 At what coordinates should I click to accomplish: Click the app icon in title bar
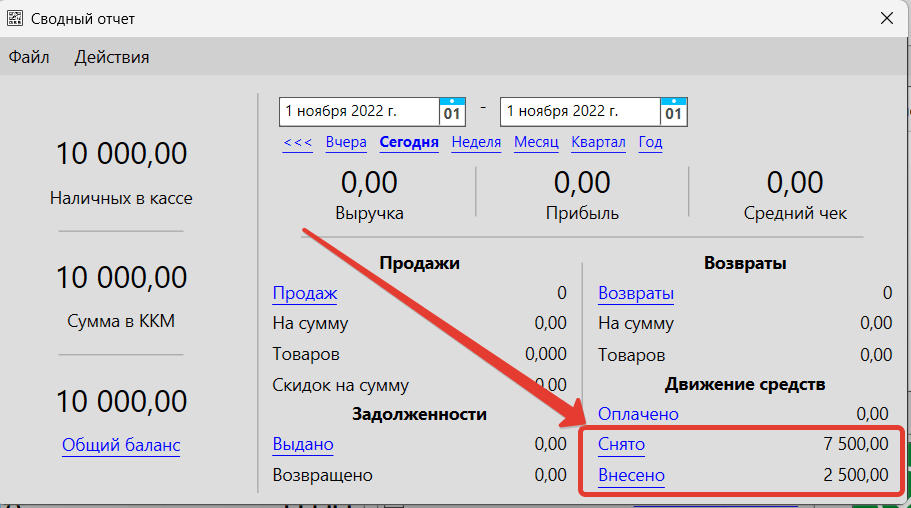tap(15, 18)
